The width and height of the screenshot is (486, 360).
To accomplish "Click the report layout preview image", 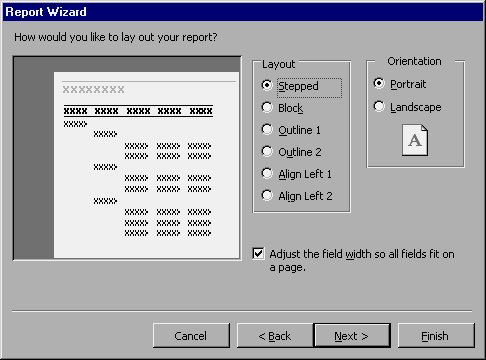I will tap(127, 158).
